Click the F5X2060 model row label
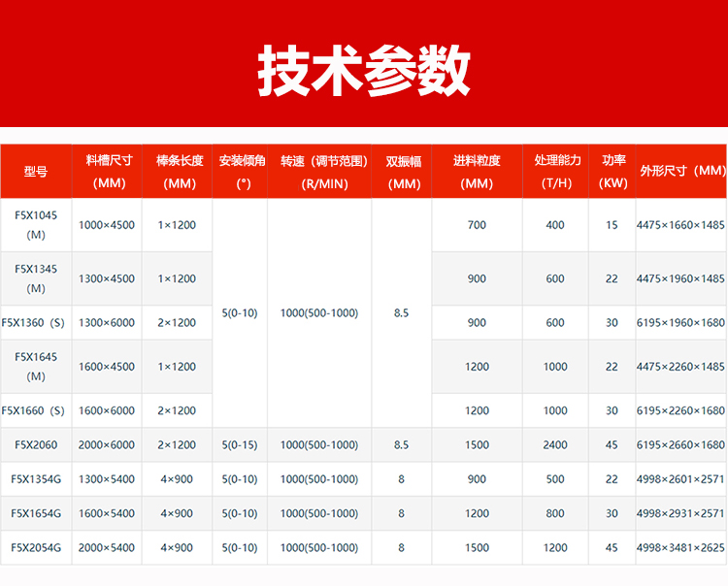Screen dimensions: 728x586 [x=36, y=445]
